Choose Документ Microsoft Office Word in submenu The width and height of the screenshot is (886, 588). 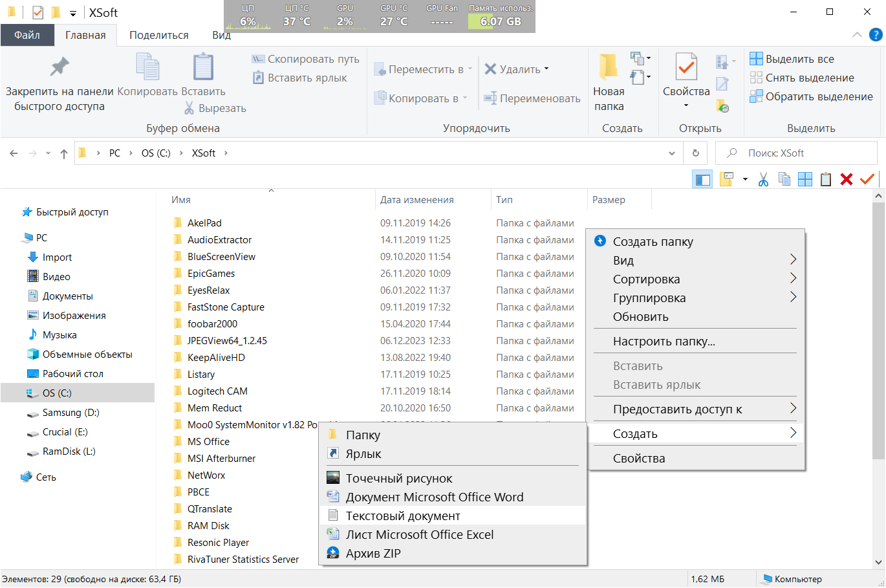click(x=453, y=497)
